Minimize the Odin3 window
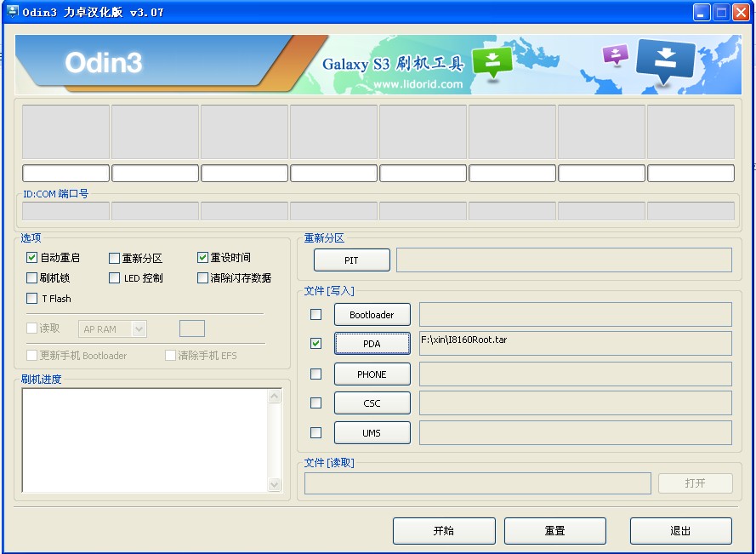This screenshot has width=756, height=554. tap(702, 12)
